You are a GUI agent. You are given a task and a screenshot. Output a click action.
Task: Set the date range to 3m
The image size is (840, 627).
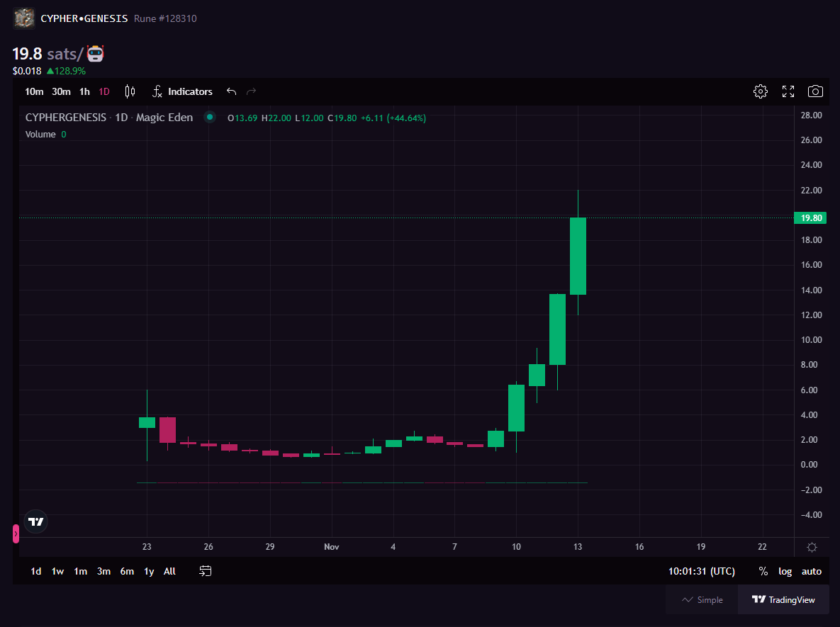pyautogui.click(x=103, y=571)
